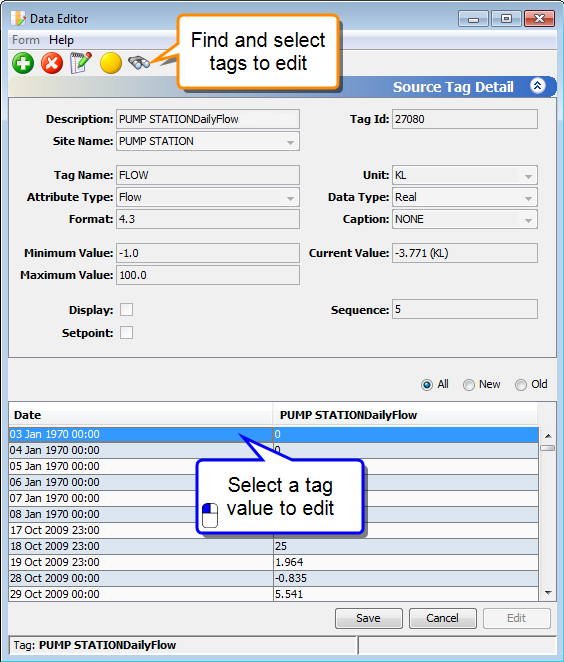Open the notepad edit toolbar icon

[x=81, y=63]
